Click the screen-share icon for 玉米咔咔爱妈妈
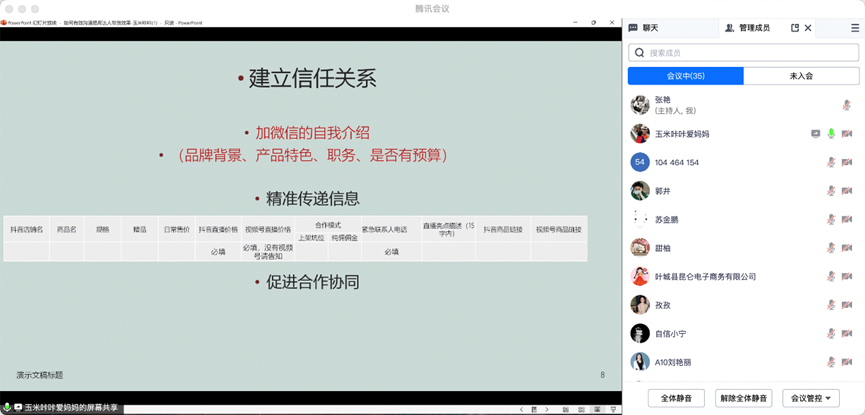 [x=816, y=133]
